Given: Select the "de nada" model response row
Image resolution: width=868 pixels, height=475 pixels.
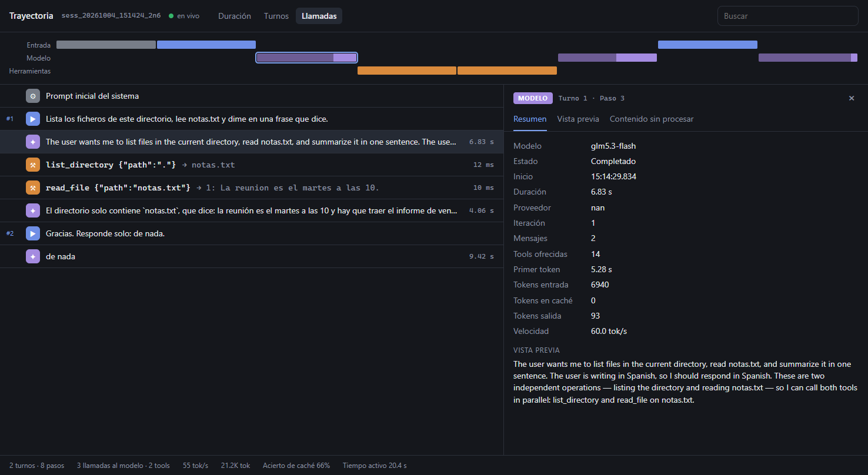Looking at the screenshot, I should (252, 256).
